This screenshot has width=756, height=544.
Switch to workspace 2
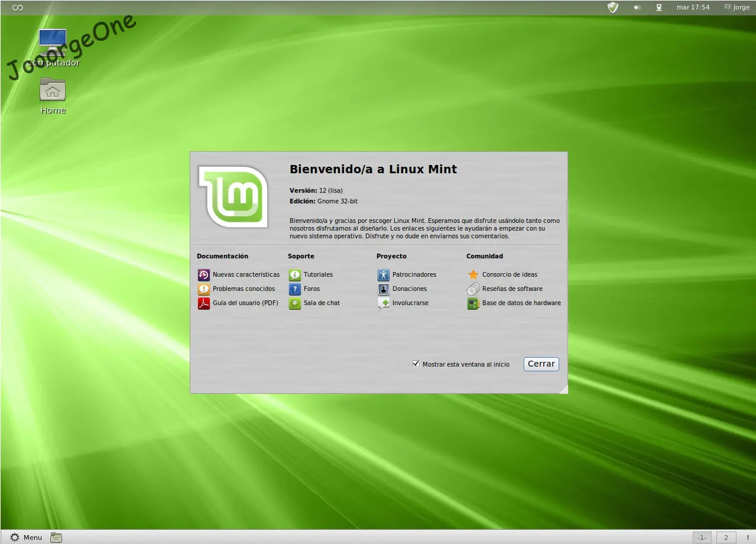[x=726, y=537]
